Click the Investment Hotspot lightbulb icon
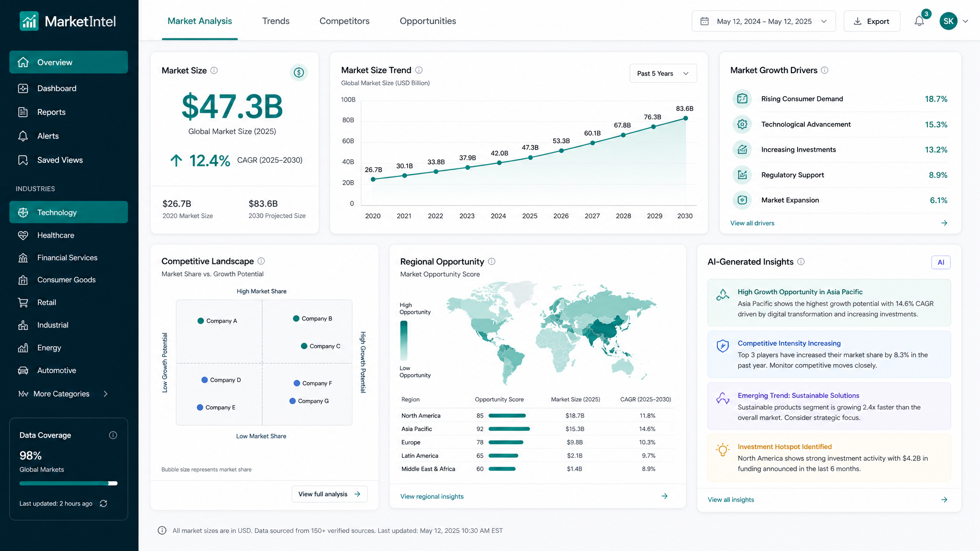 (x=723, y=450)
